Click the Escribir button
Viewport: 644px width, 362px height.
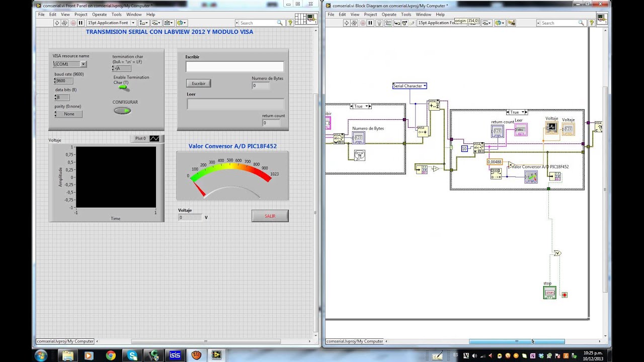click(x=199, y=83)
